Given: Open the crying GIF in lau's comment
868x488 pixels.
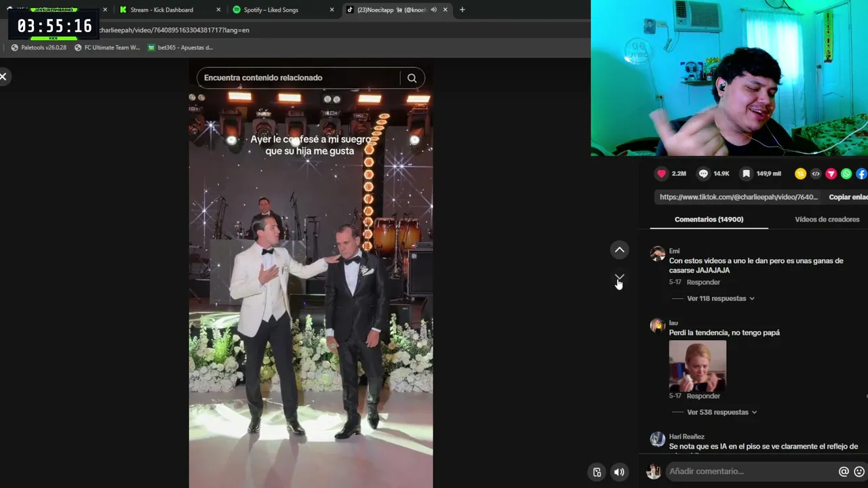Looking at the screenshot, I should pos(697,365).
